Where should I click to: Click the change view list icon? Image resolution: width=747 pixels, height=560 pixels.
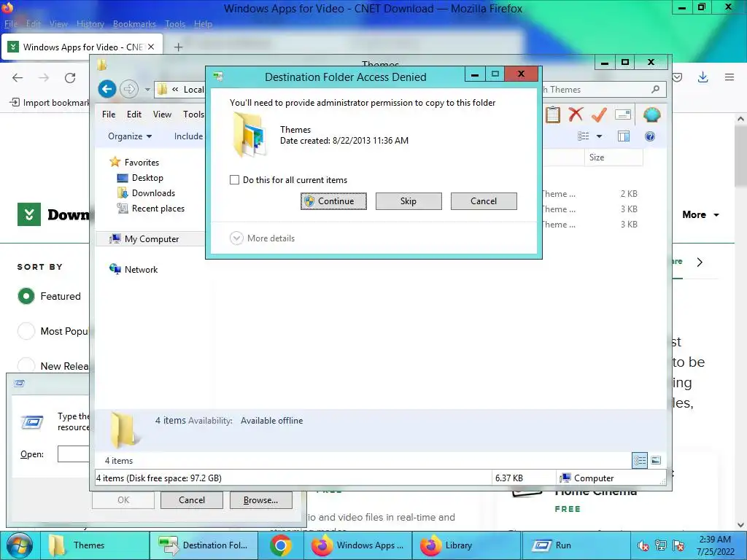[584, 136]
